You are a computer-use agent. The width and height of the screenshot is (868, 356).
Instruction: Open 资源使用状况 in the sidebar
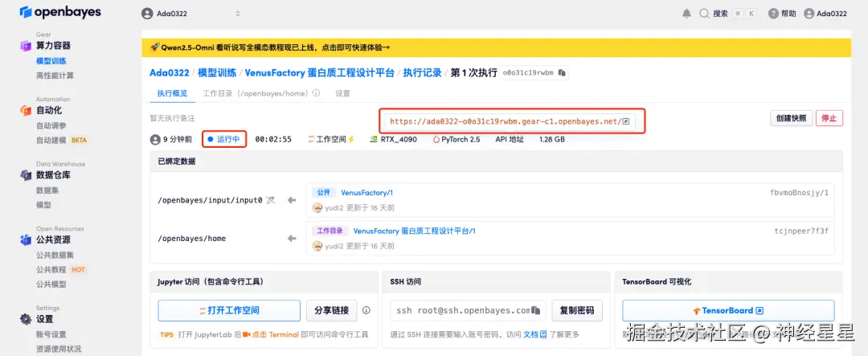[59, 349]
